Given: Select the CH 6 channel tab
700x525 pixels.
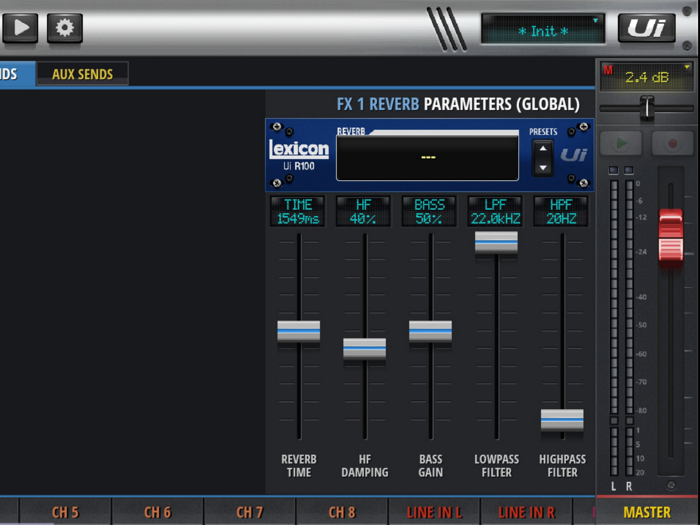Looking at the screenshot, I should click(x=158, y=512).
